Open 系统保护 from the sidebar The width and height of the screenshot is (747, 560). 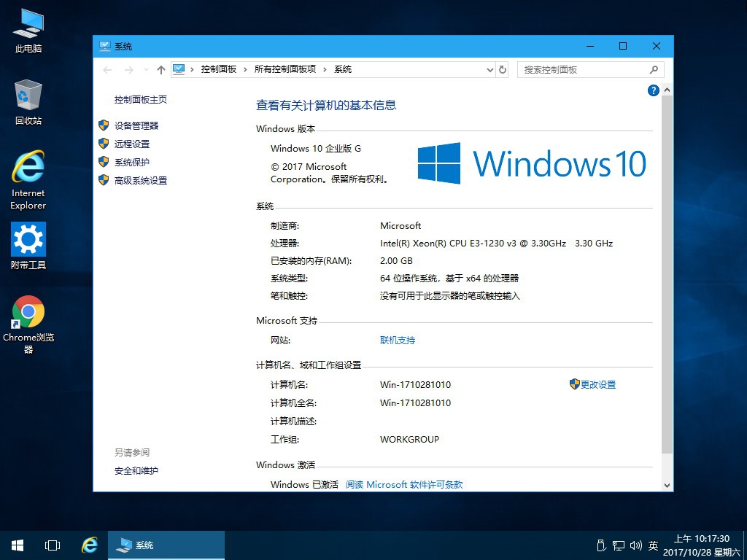[132, 163]
